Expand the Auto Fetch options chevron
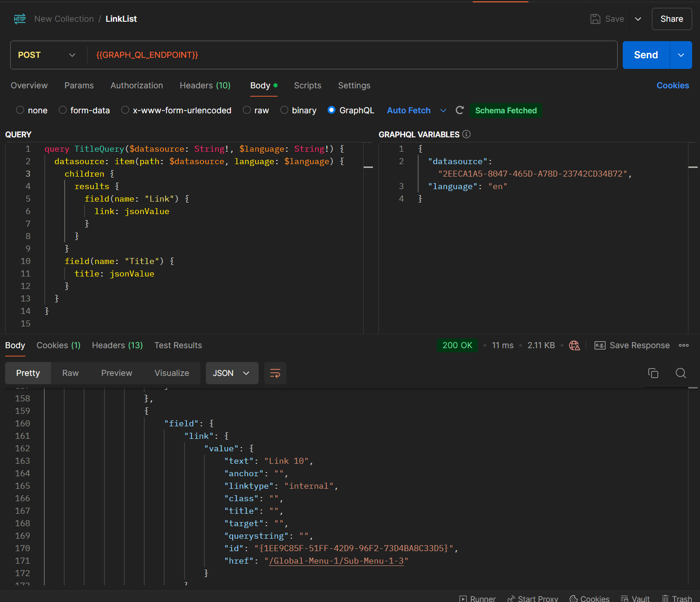The width and height of the screenshot is (700, 602). pos(443,111)
